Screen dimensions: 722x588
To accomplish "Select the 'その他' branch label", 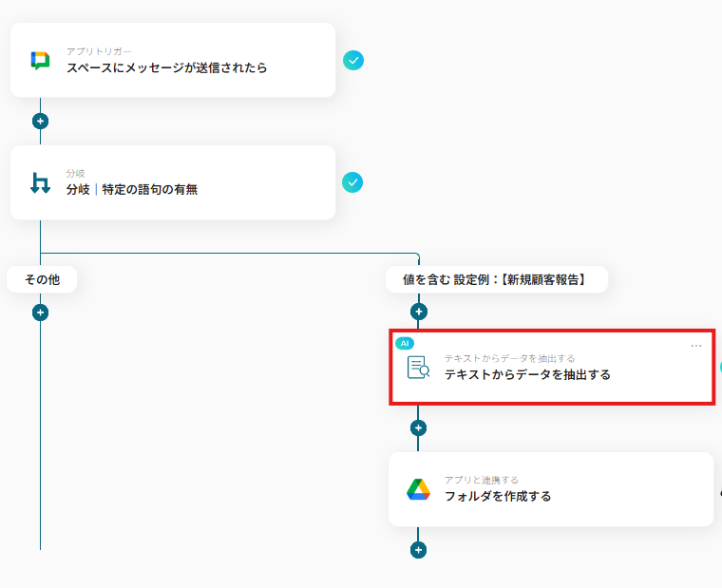I will [x=42, y=279].
